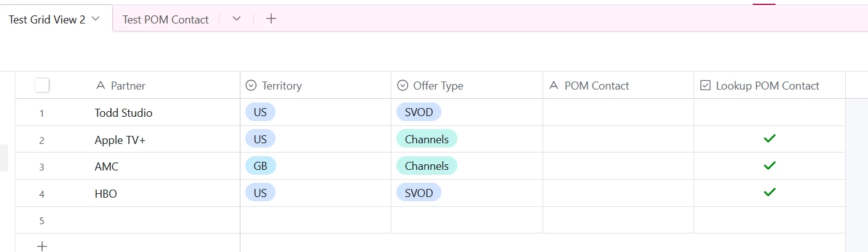
Task: Select the GB territory pill for AMC
Action: (260, 166)
